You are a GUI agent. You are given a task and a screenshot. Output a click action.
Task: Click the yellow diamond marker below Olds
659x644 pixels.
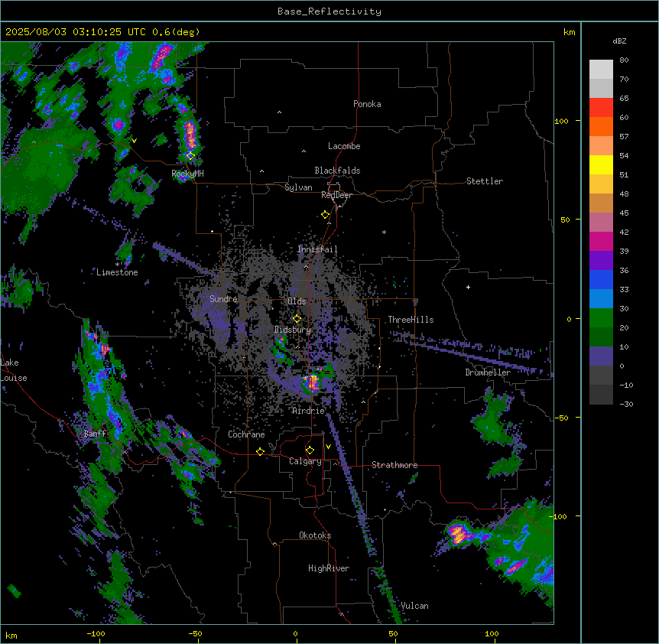[x=297, y=319]
